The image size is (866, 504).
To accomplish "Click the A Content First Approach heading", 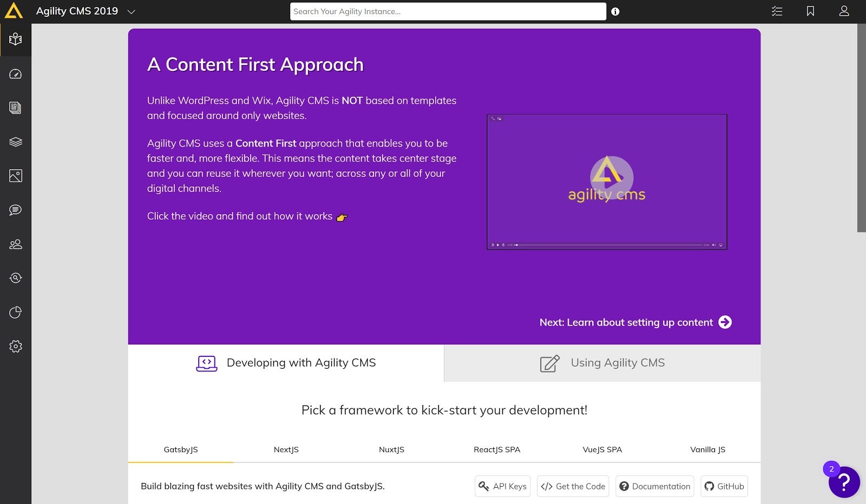I will pos(255,64).
